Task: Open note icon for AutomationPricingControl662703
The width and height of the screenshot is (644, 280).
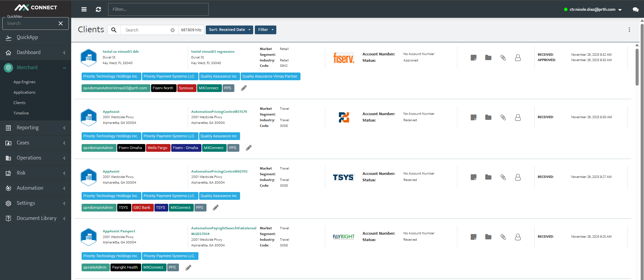Action: click(473, 177)
